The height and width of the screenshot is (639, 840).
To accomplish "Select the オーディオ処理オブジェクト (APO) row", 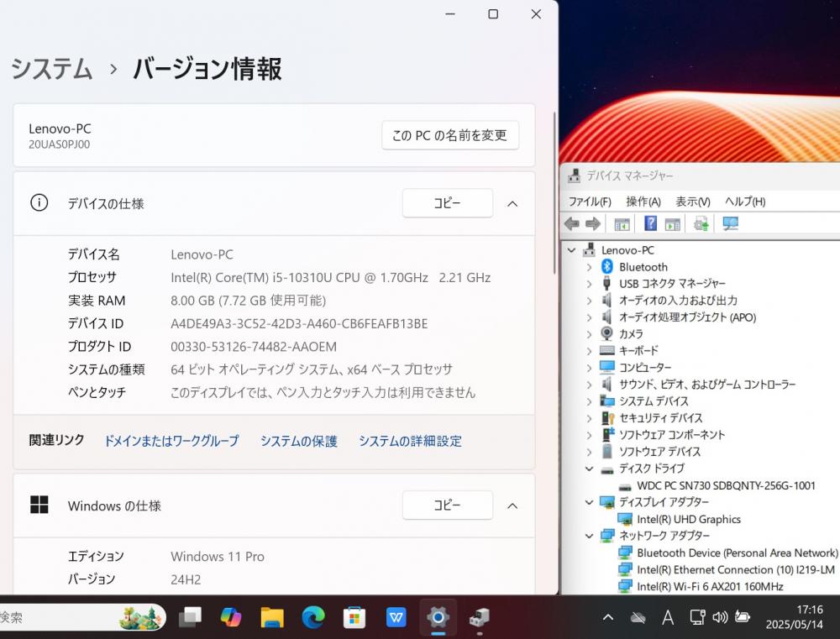I will (687, 317).
